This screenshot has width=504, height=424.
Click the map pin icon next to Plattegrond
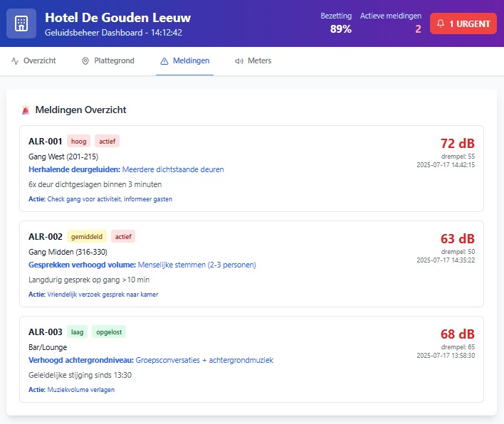click(85, 61)
